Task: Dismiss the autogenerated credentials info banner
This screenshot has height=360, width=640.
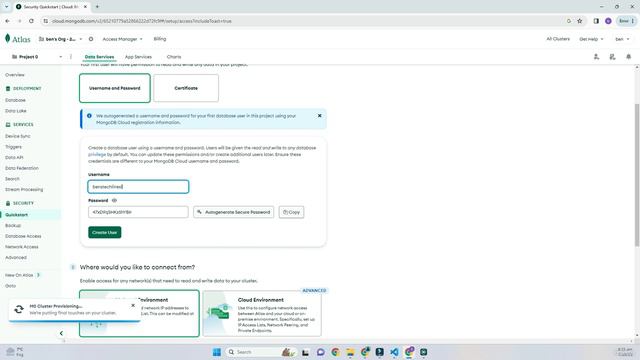Action: (x=320, y=116)
